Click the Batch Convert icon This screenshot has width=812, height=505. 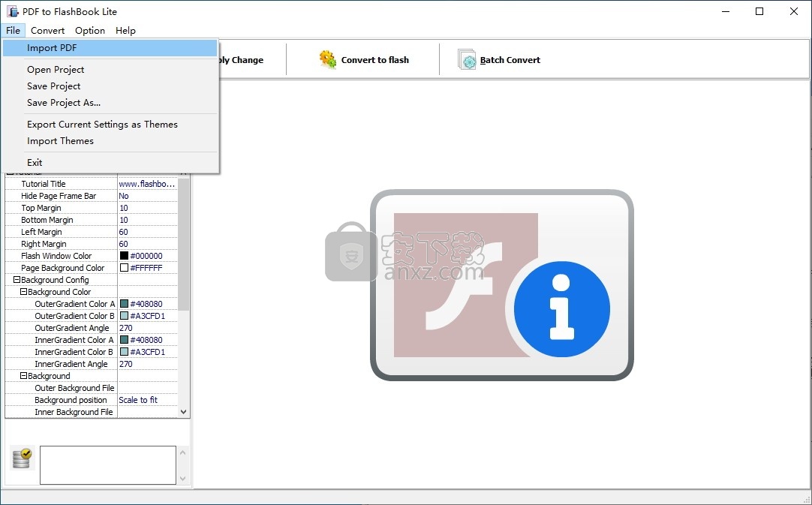tap(467, 59)
